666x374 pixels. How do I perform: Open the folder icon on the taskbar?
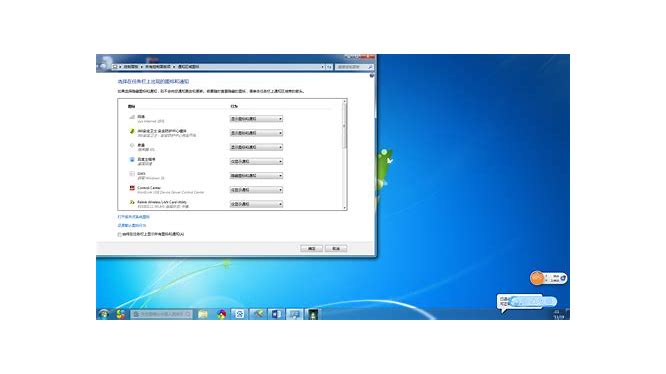[203, 314]
